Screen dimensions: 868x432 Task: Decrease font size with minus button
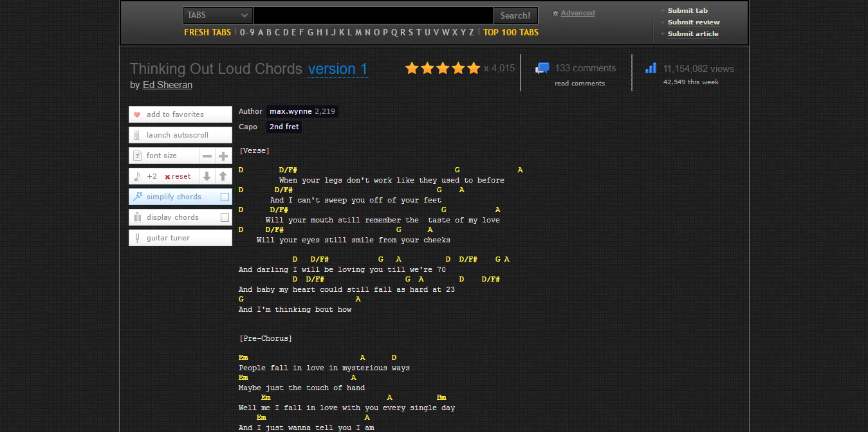[x=207, y=156]
